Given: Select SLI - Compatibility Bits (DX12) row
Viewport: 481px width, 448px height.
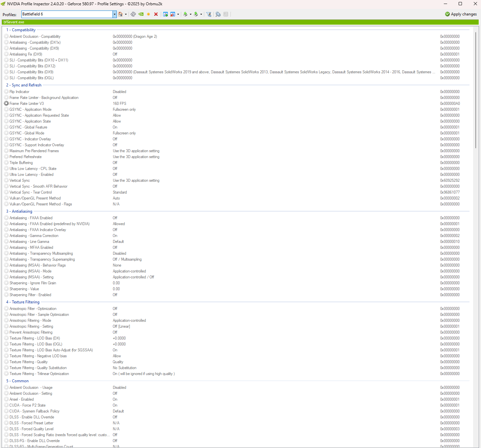Looking at the screenshot, I should 236,66.
